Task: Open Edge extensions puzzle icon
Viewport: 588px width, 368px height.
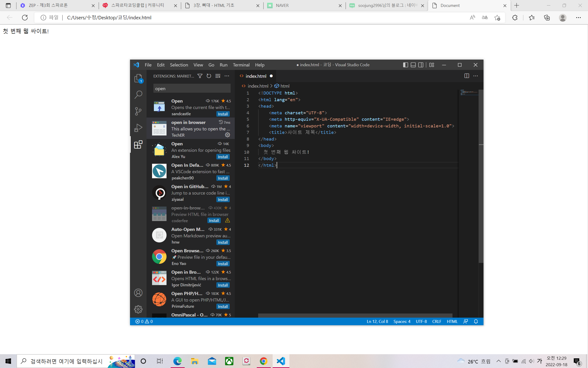Action: tap(515, 17)
